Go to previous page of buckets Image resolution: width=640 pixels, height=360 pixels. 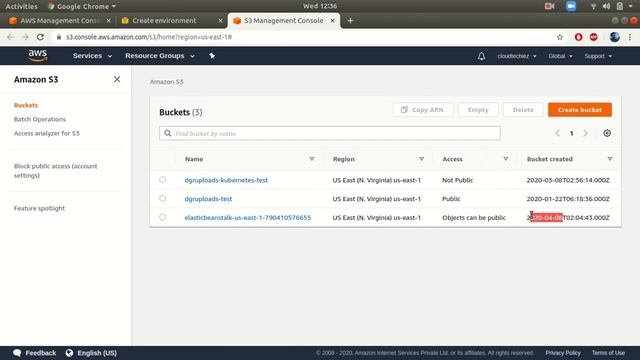[558, 133]
